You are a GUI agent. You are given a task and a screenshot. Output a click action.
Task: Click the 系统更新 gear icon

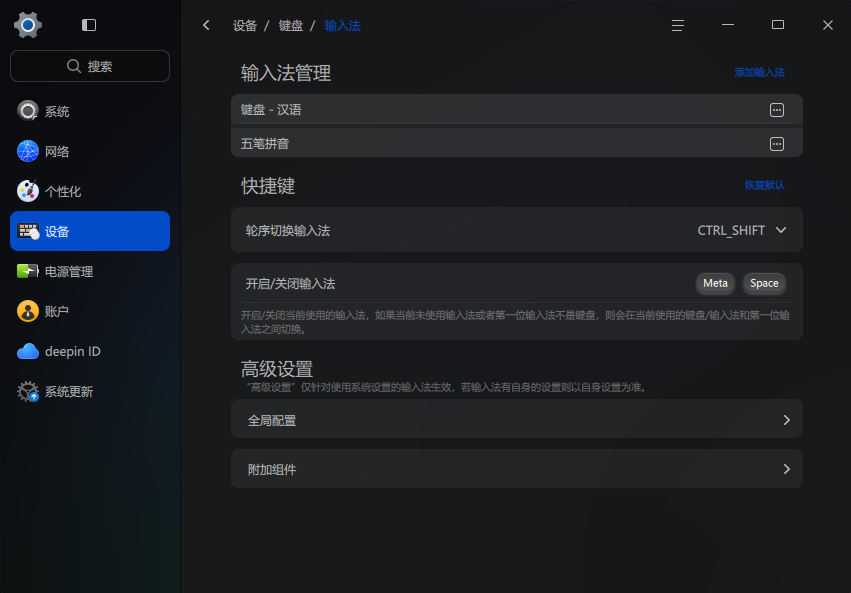pyautogui.click(x=28, y=392)
